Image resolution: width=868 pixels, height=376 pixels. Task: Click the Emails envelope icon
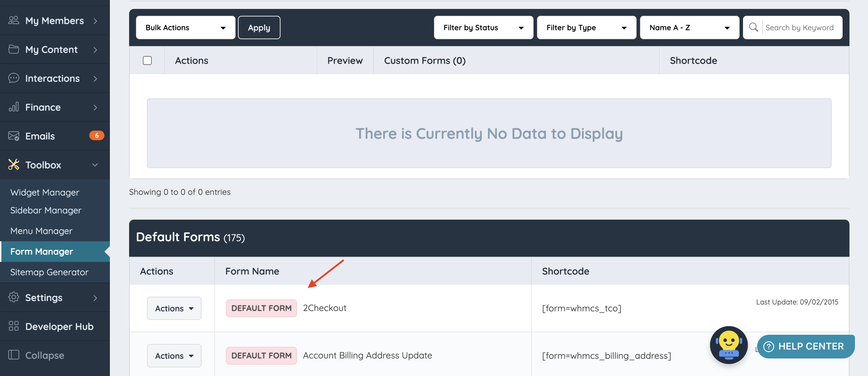tap(14, 136)
